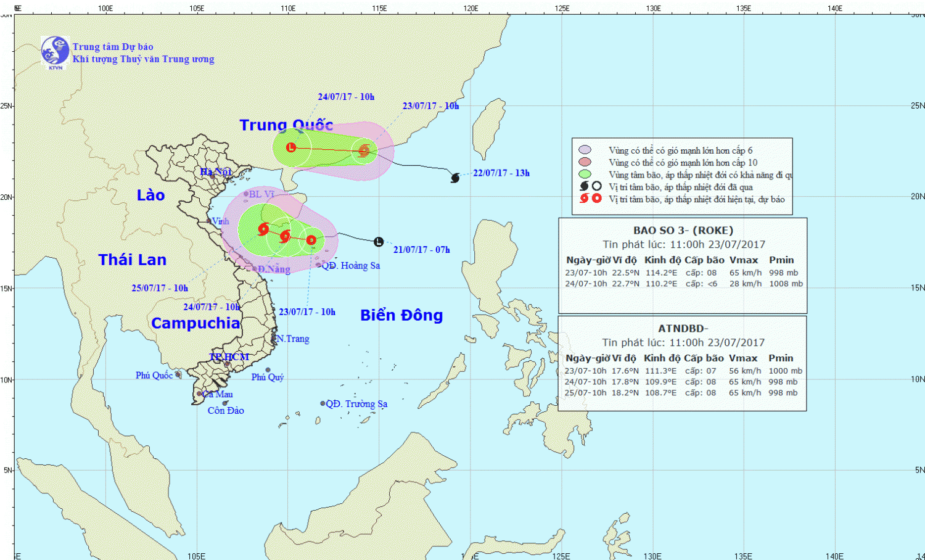Image resolution: width=925 pixels, height=560 pixels.
Task: Click the dot marker beside QĐ. Trường Sa
Action: coord(323,403)
